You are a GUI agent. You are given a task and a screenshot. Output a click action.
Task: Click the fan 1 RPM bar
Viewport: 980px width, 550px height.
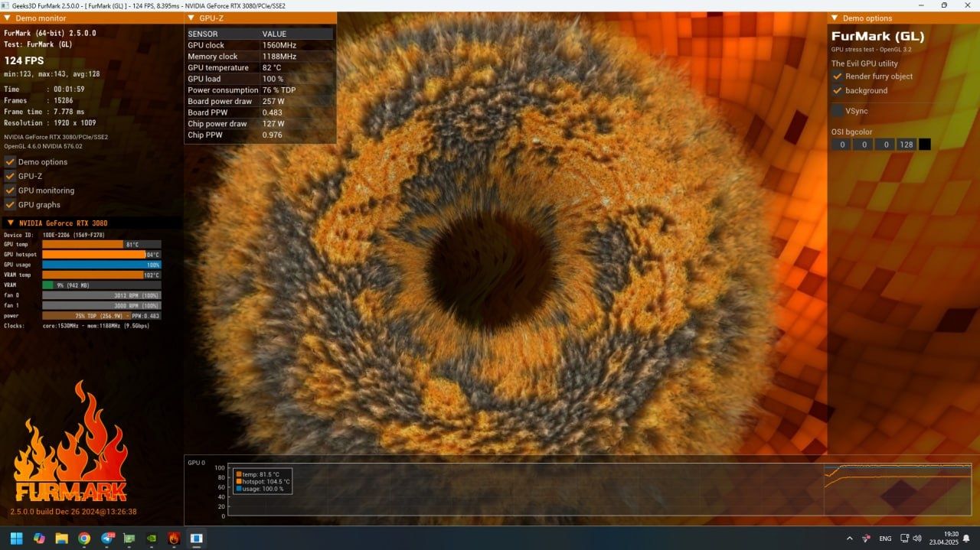click(101, 305)
